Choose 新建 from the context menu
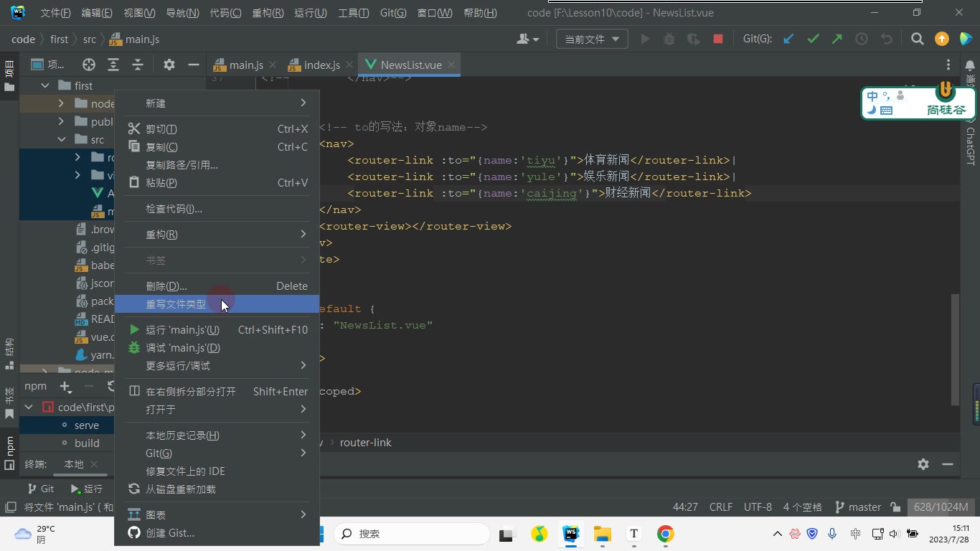 click(217, 103)
